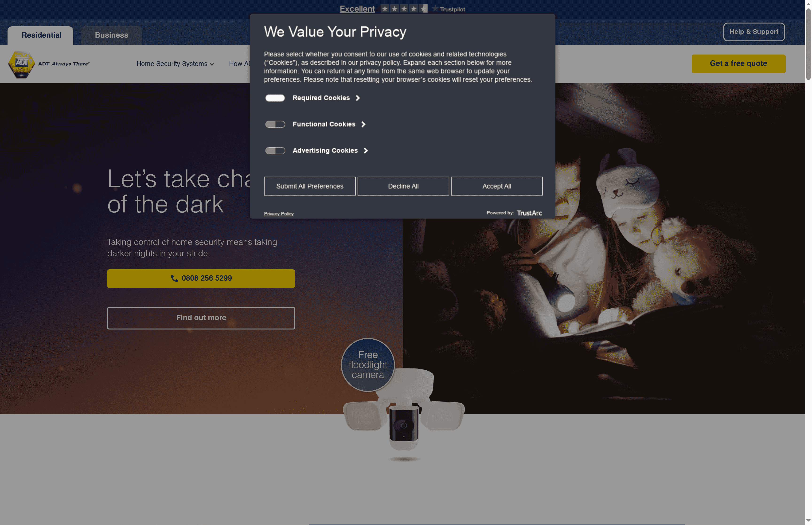812x525 pixels.
Task: Select the Residential tab
Action: click(41, 35)
